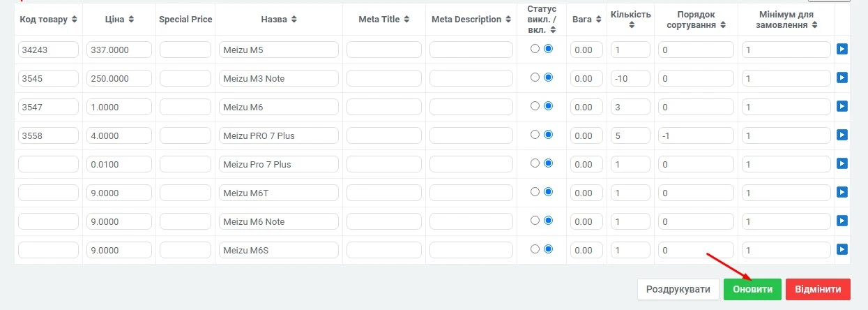The image size is (868, 310).
Task: Set Meizu M5 status to disabled
Action: click(x=535, y=49)
